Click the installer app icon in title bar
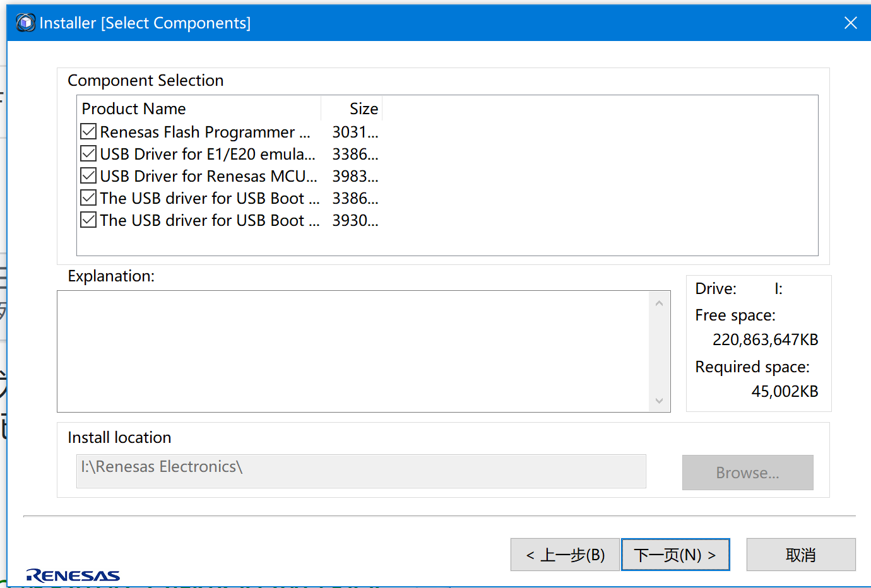The height and width of the screenshot is (588, 871). 25,23
